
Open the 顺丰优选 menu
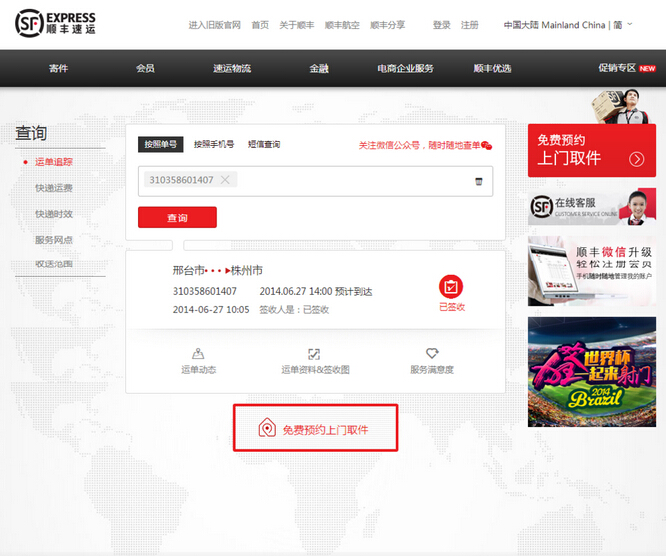[x=492, y=68]
